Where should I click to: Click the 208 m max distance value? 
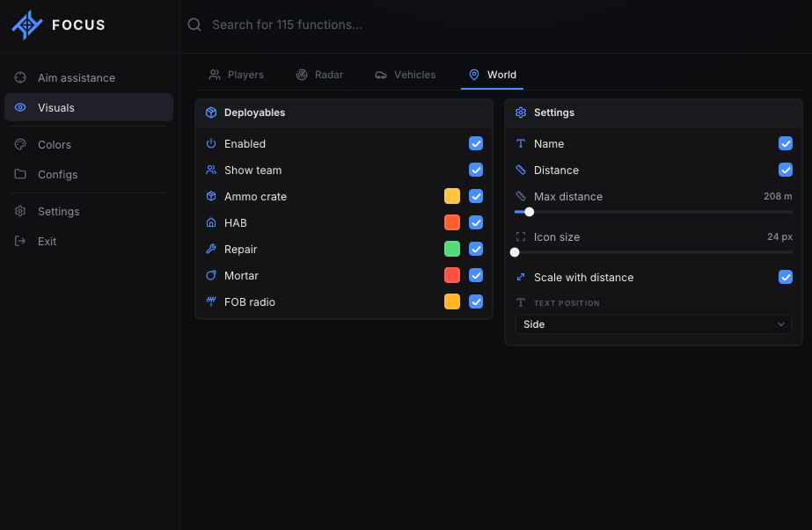point(778,196)
